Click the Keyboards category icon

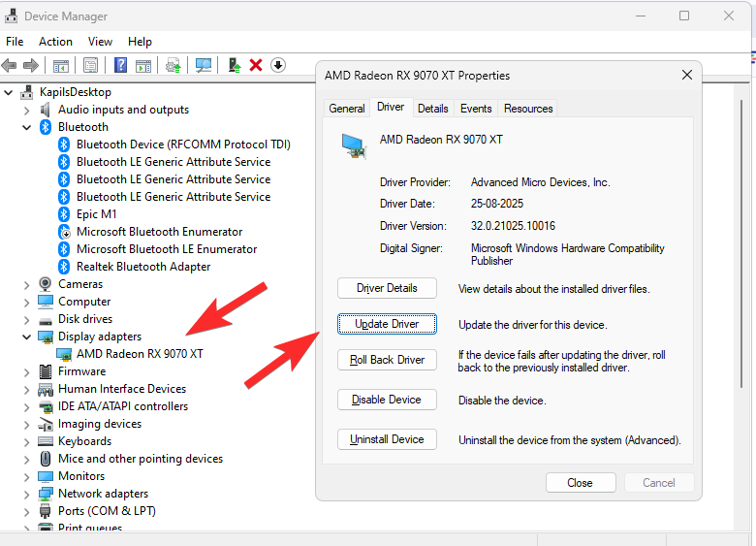click(x=46, y=441)
